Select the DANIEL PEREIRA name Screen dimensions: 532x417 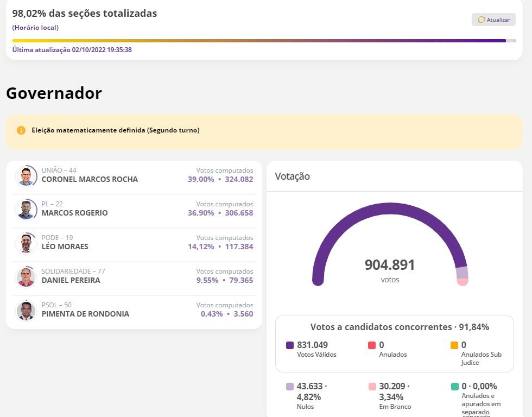coord(71,280)
